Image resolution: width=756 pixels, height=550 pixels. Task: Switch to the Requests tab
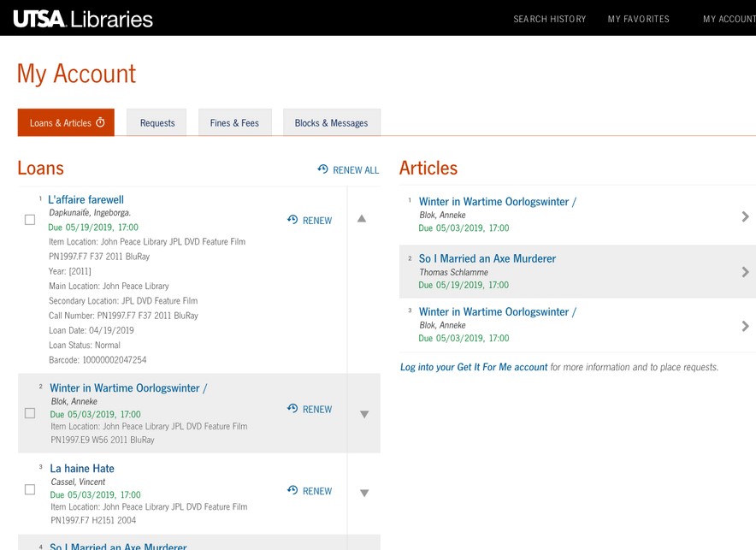[x=157, y=122]
